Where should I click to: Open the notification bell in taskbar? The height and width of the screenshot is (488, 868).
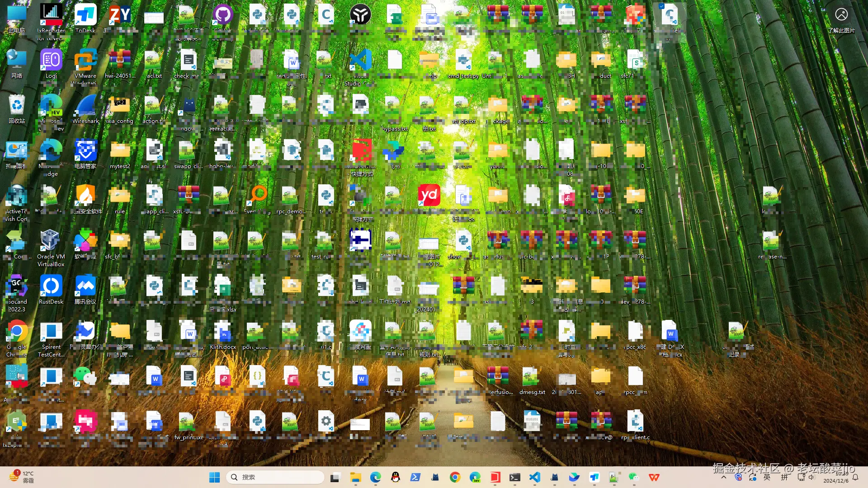tap(855, 477)
